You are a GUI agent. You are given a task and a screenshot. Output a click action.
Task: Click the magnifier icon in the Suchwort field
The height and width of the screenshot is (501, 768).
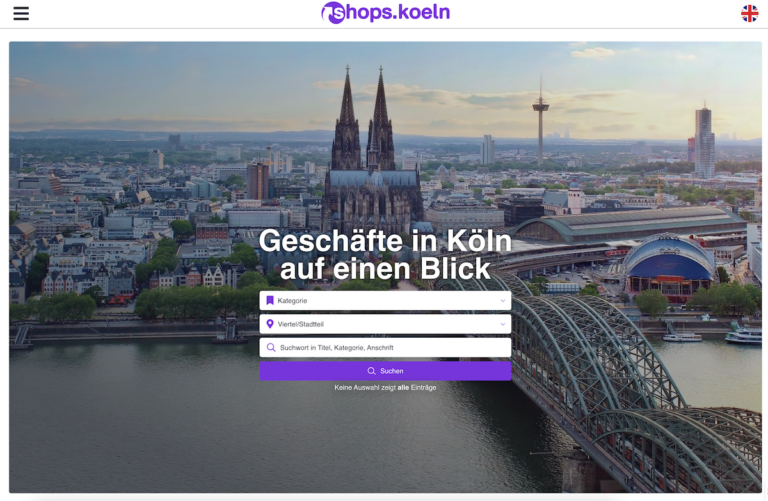pos(271,347)
